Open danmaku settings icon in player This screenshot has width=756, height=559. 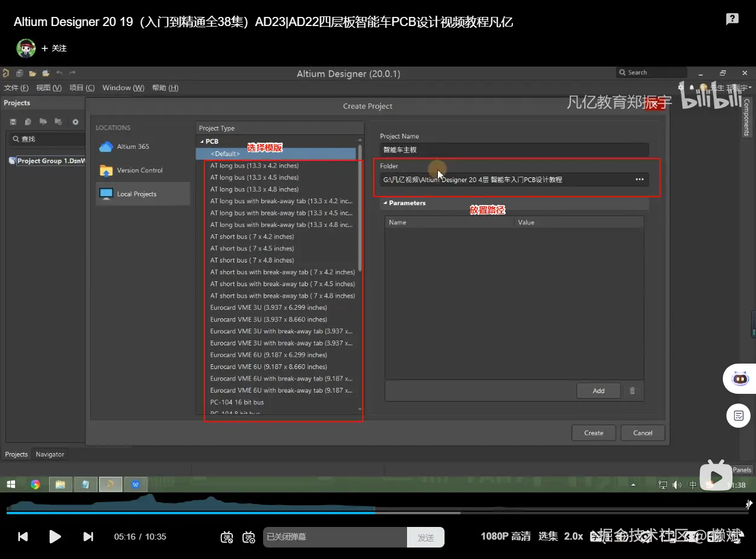click(x=249, y=537)
